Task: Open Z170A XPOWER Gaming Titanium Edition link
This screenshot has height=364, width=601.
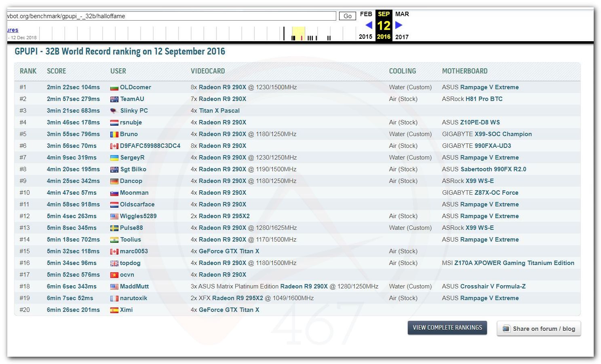Action: tap(514, 263)
